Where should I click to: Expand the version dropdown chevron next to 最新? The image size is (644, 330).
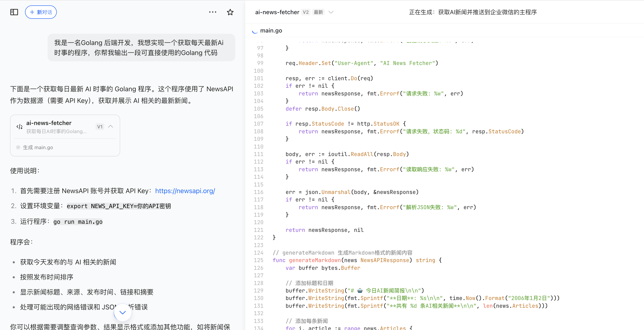tap(331, 12)
